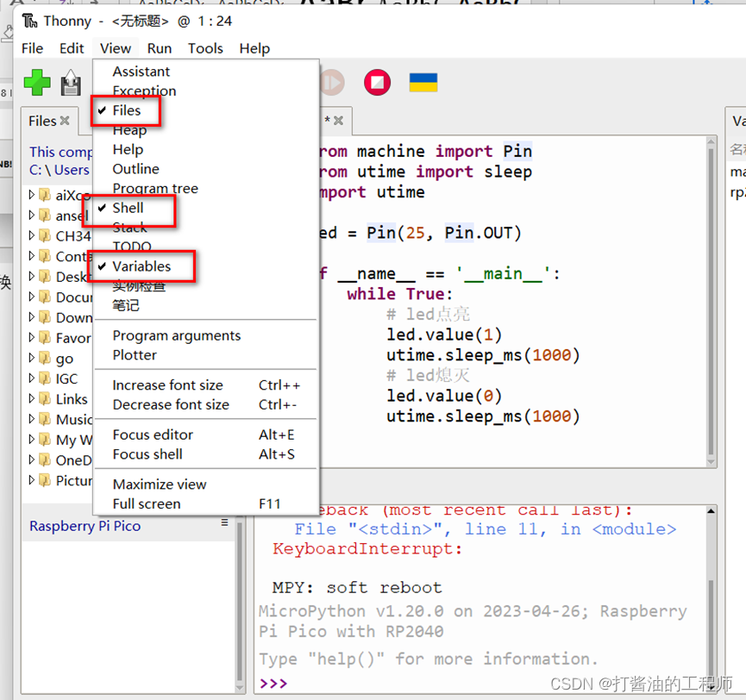Screen dimensions: 746x700
Task: Select Program arguments in View menu
Action: 177,335
